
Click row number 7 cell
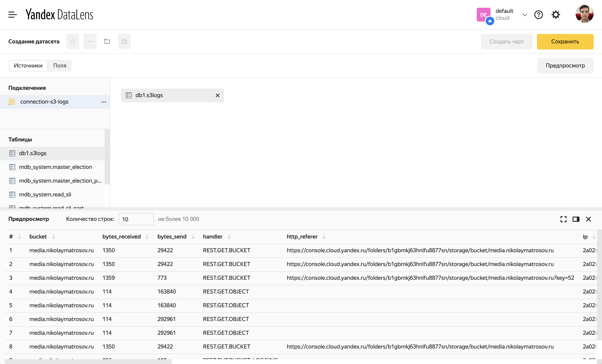click(11, 333)
